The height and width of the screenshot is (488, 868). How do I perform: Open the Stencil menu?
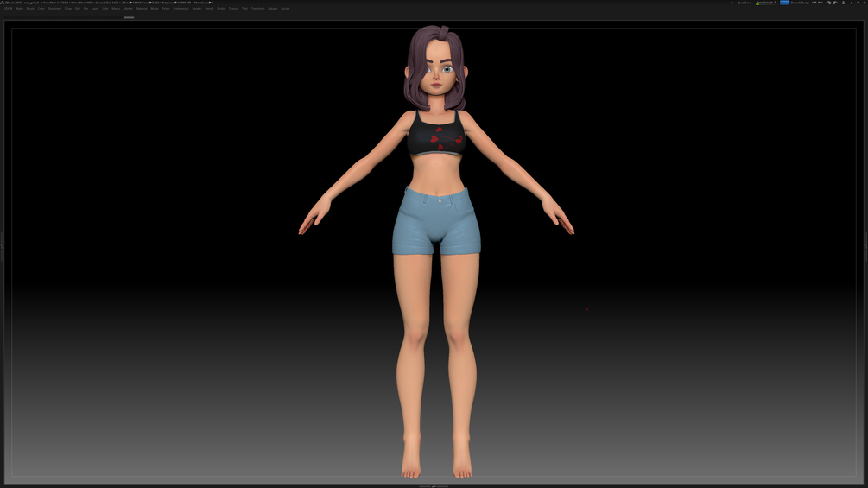point(209,9)
